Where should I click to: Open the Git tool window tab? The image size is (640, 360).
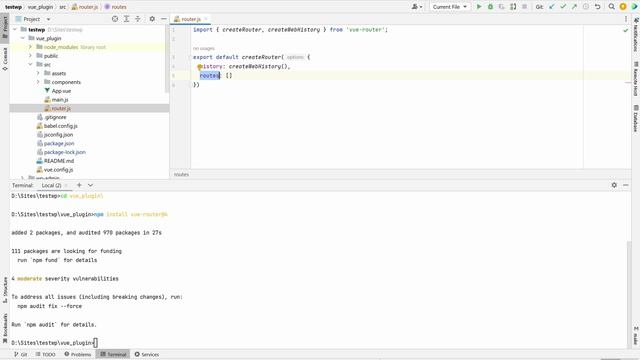pyautogui.click(x=20, y=354)
